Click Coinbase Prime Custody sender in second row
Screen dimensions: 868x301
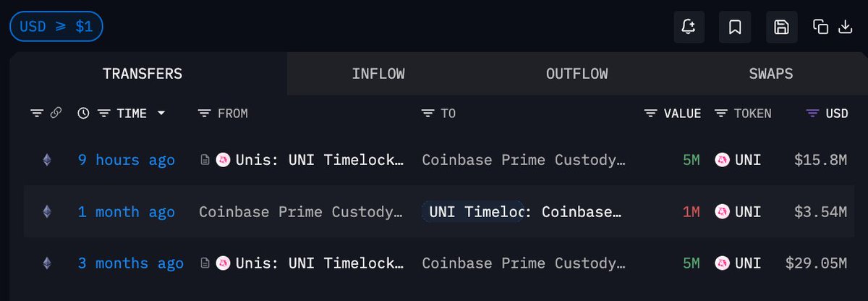tap(300, 212)
